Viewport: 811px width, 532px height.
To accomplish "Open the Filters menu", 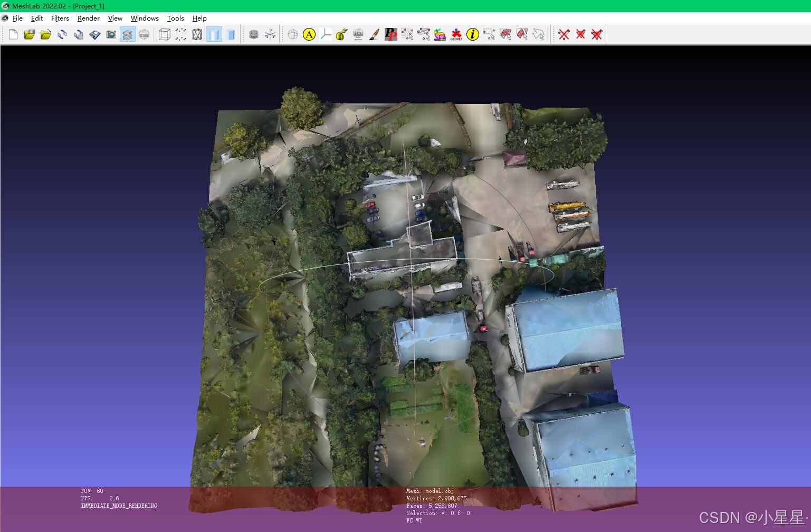I will [60, 18].
